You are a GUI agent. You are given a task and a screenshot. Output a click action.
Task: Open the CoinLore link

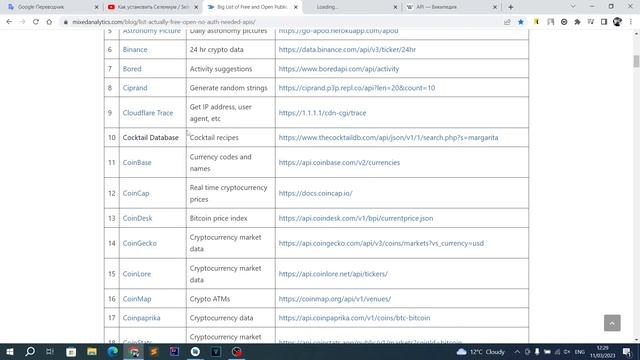pyautogui.click(x=137, y=273)
